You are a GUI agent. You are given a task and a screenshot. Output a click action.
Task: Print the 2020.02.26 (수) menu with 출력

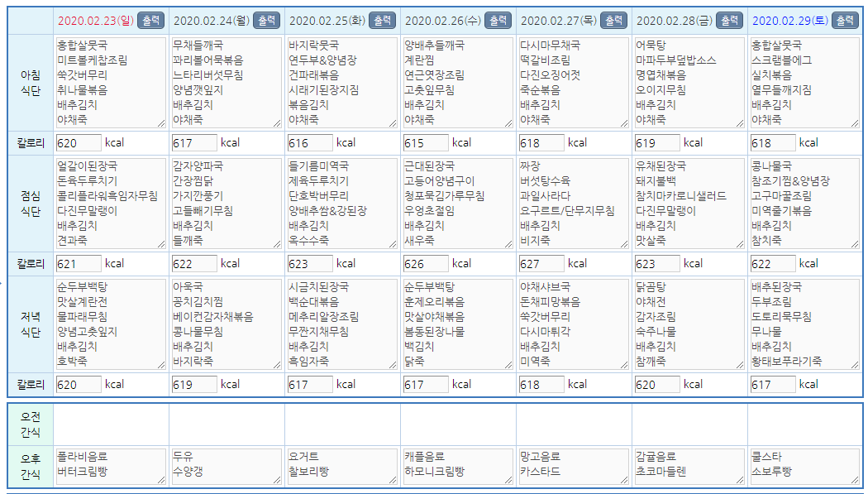click(x=498, y=20)
